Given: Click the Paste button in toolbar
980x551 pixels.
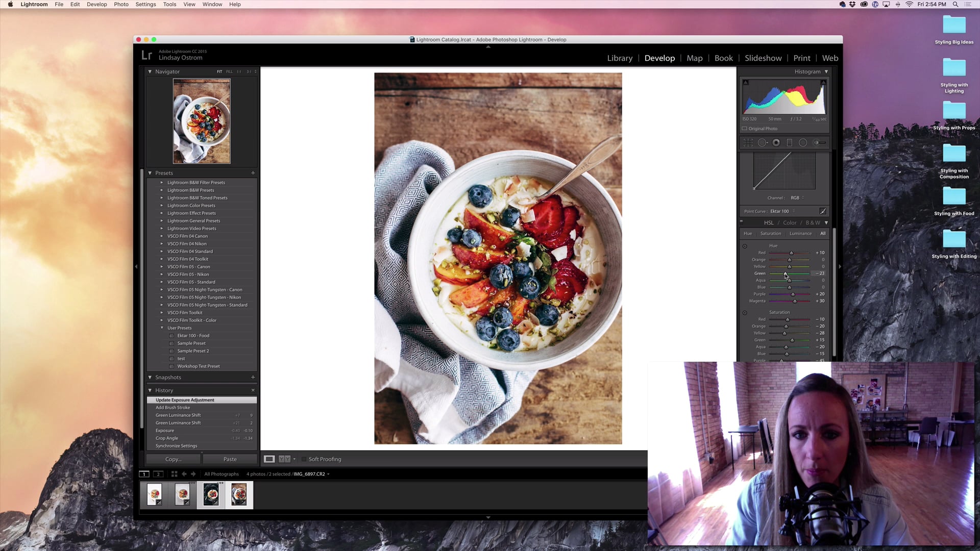Looking at the screenshot, I should [x=230, y=459].
